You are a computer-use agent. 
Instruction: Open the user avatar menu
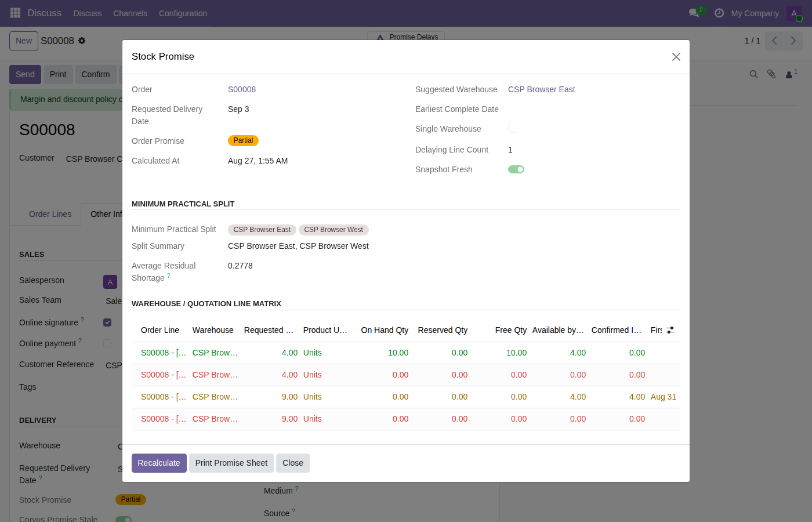pyautogui.click(x=794, y=13)
